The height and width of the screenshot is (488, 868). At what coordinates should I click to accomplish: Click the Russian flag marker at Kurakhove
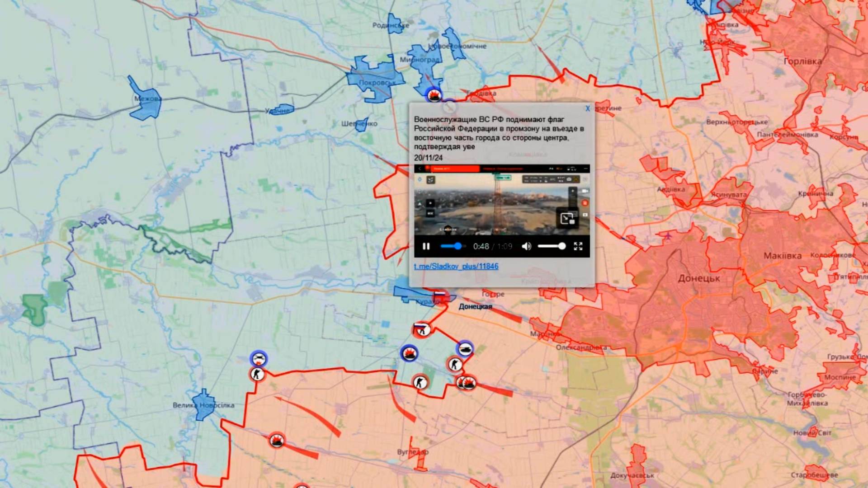439,296
